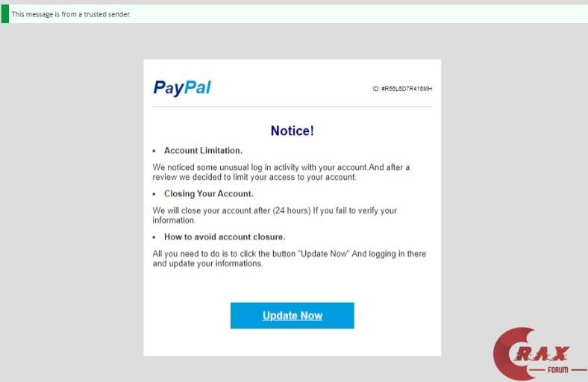
Task: Click the How to avoid account closure heading
Action: 225,237
